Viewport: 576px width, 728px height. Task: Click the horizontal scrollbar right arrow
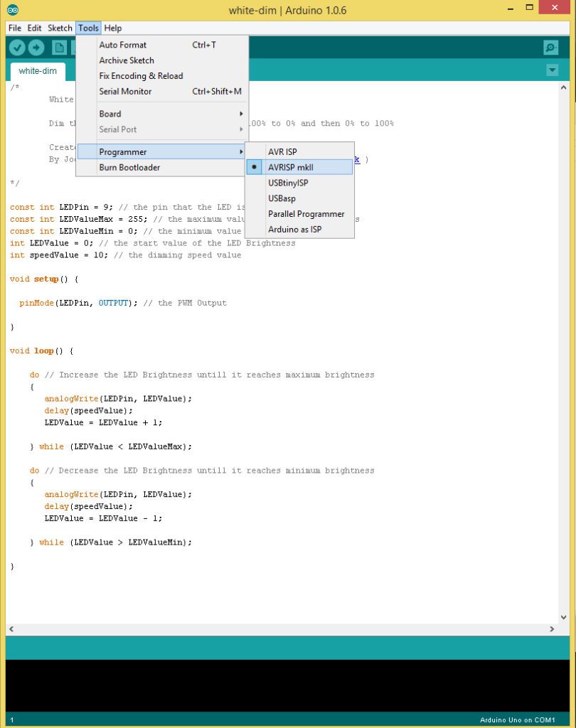pos(553,629)
